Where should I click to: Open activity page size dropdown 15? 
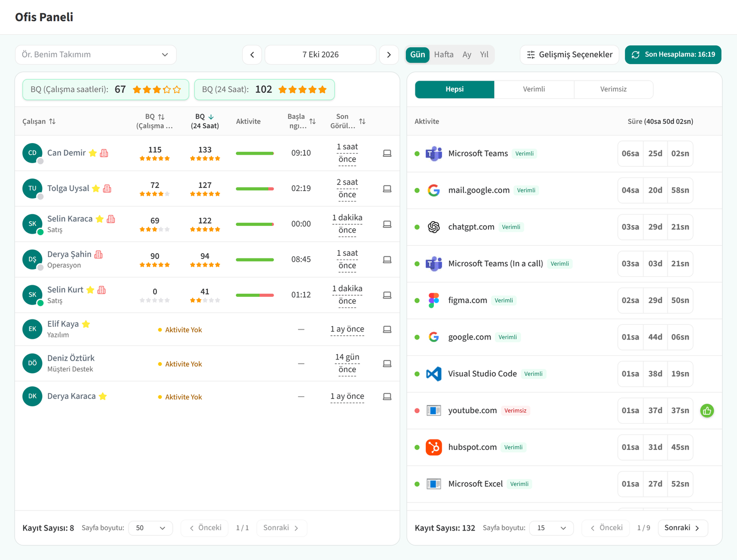[552, 528]
